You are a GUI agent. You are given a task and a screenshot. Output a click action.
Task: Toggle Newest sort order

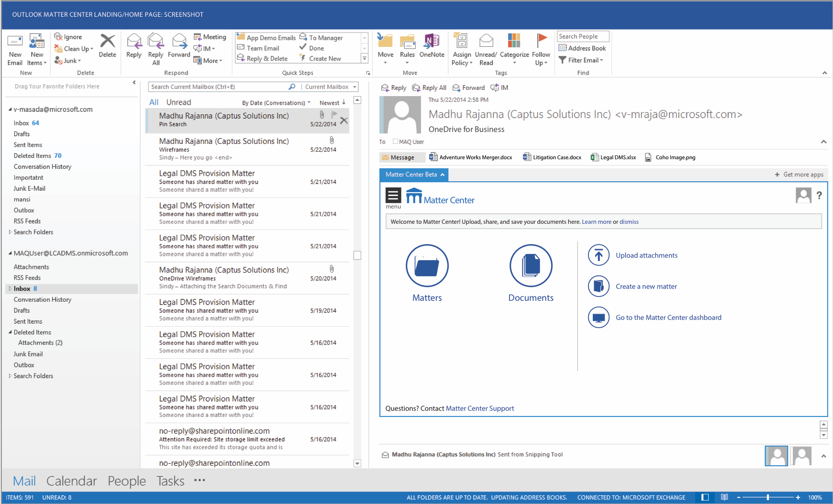point(333,102)
